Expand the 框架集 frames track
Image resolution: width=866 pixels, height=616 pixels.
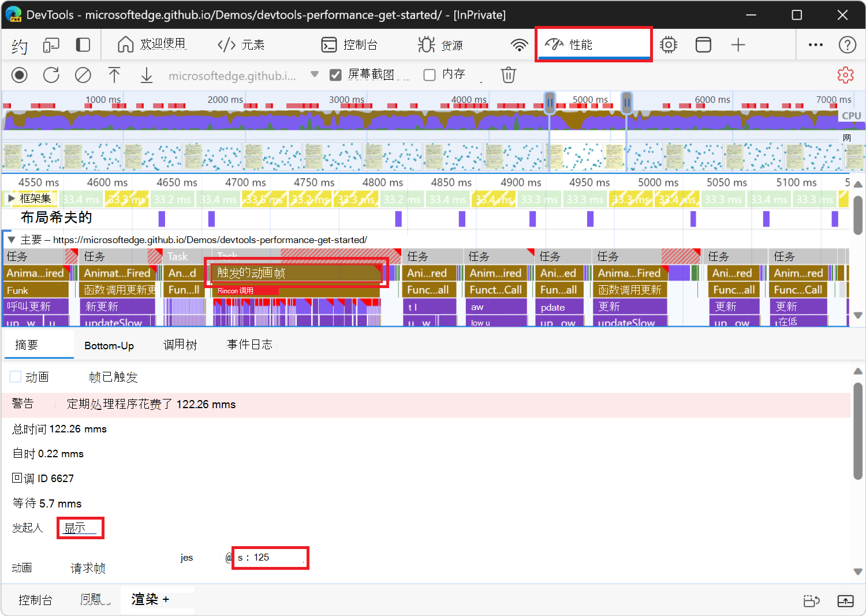(11, 199)
